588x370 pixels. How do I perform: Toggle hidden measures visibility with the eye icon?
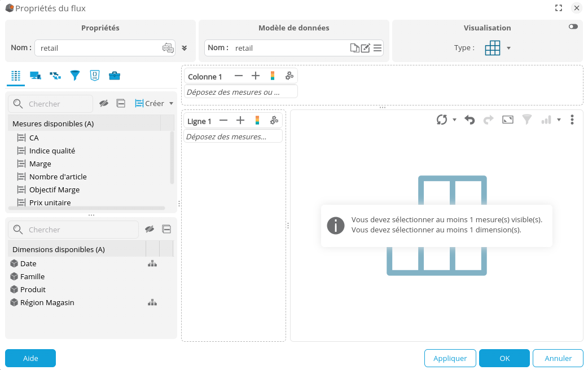(104, 103)
